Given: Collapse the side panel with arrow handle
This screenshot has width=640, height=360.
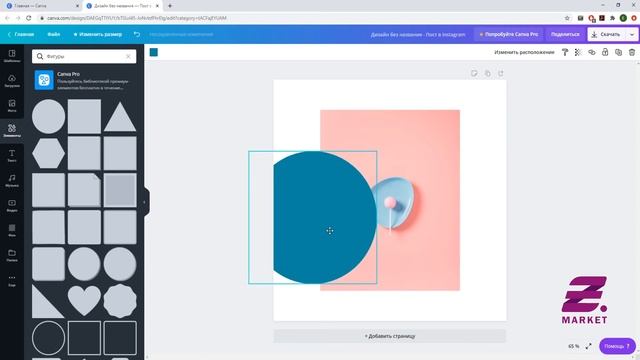Looking at the screenshot, I should [145, 202].
